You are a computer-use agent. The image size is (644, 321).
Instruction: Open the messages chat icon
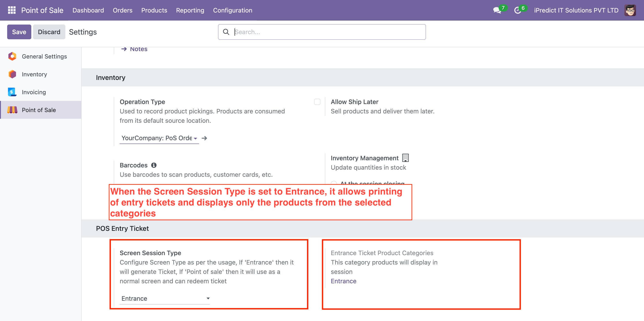click(496, 10)
